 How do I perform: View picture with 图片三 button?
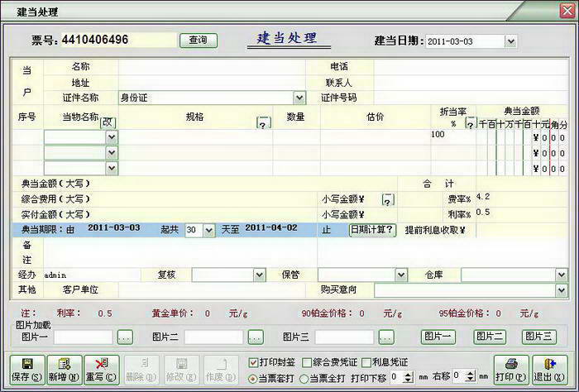coord(538,337)
